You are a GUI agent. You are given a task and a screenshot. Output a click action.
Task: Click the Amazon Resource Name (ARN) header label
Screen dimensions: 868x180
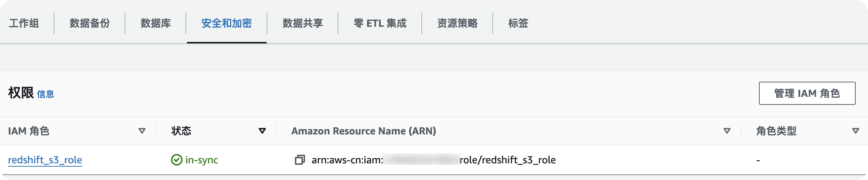tap(364, 131)
